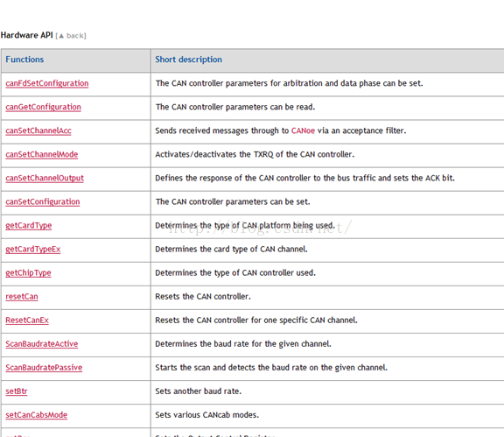
Task: Open the canGetConfiguration function link
Action: click(43, 107)
